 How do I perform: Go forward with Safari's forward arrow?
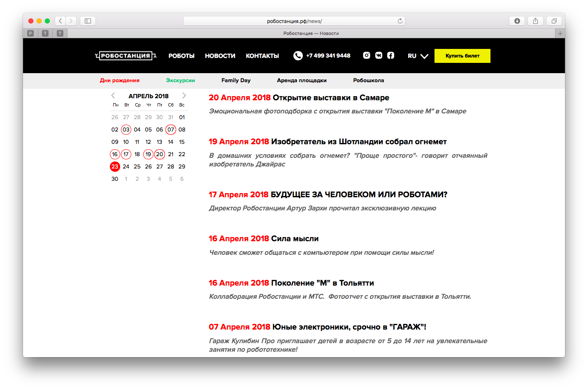click(71, 21)
